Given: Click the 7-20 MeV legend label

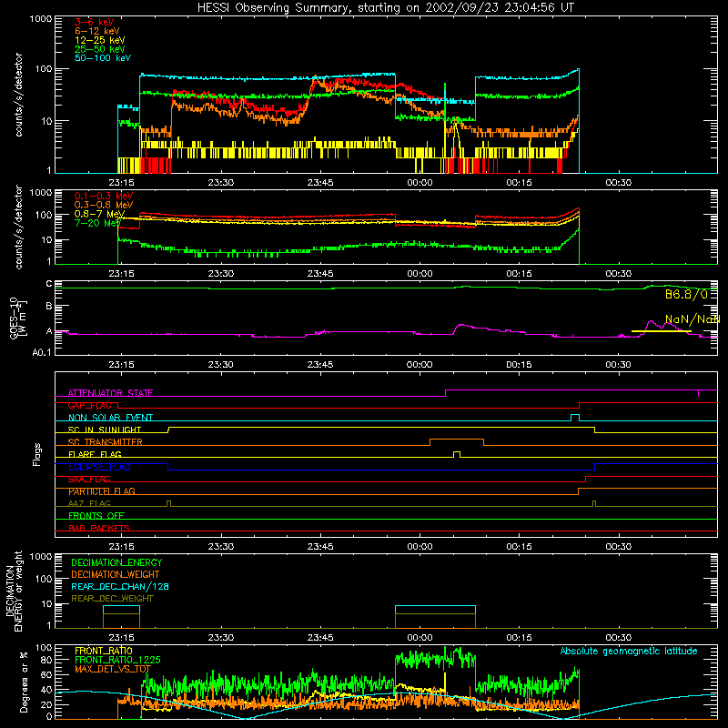Looking at the screenshot, I should [97, 223].
